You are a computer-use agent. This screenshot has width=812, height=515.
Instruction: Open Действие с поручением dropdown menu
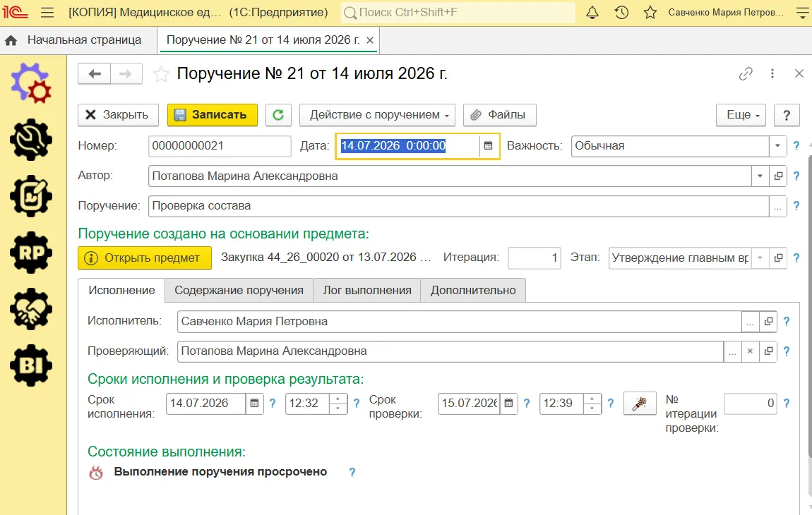tap(377, 115)
